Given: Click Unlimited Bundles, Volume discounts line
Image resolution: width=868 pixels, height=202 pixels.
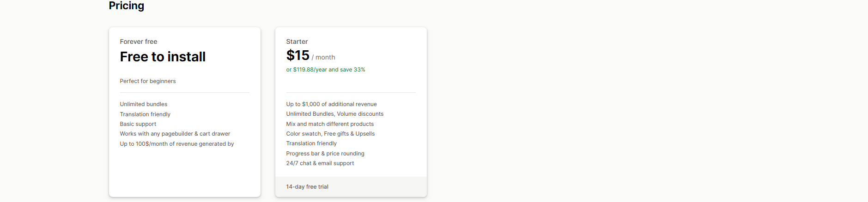Looking at the screenshot, I should click(x=335, y=114).
